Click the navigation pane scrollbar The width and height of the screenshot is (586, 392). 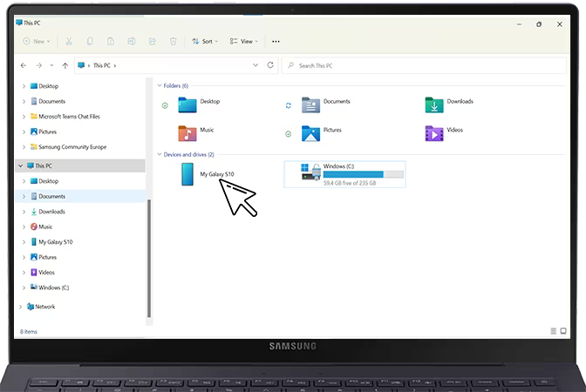pos(149,259)
